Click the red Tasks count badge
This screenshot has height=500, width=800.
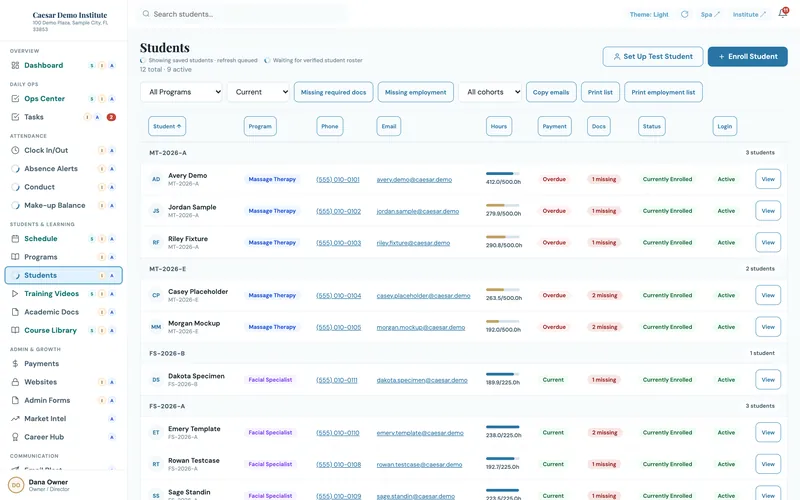tap(111, 117)
